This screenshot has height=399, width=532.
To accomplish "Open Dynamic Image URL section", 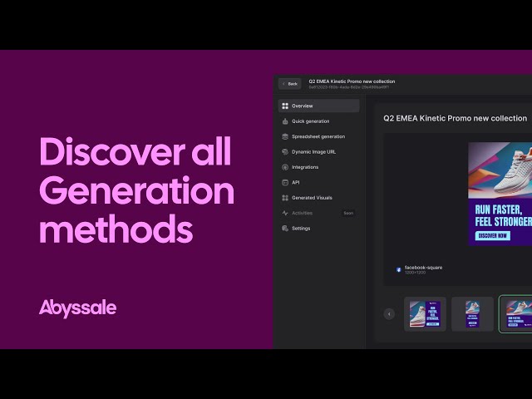I will coord(318,151).
